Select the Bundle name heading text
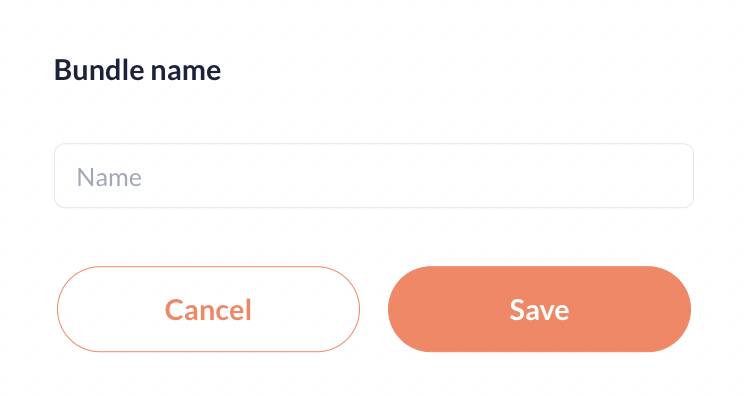The image size is (746, 396). 137,70
